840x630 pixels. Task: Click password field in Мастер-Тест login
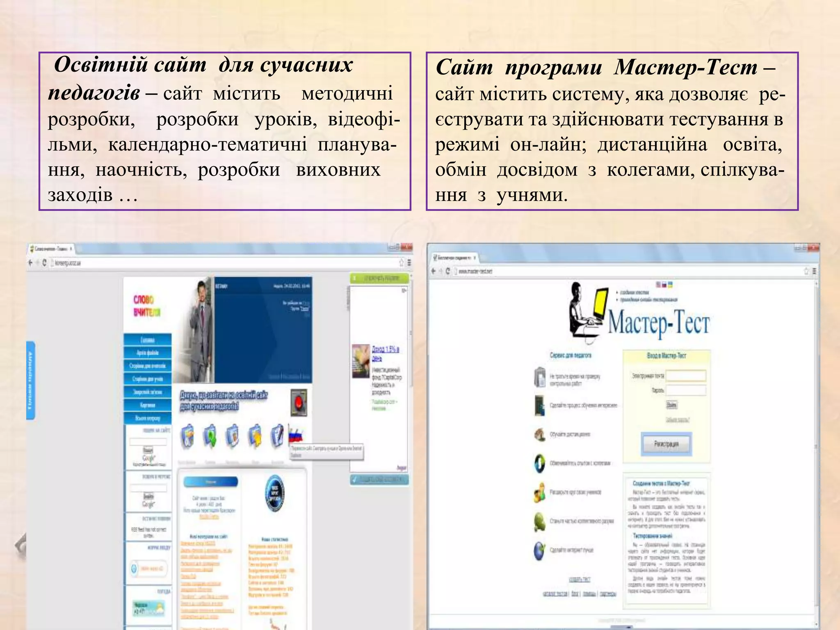(686, 390)
